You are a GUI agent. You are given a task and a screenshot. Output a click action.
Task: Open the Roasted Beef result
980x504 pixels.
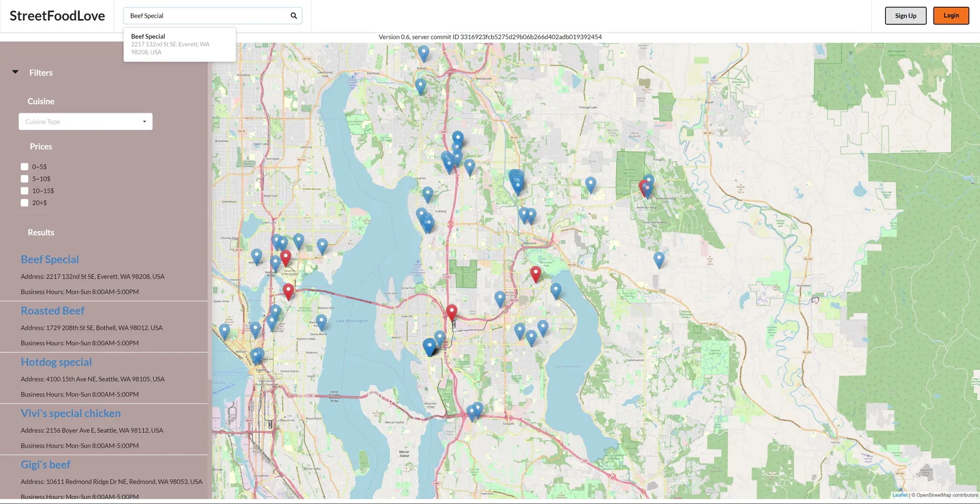point(53,310)
